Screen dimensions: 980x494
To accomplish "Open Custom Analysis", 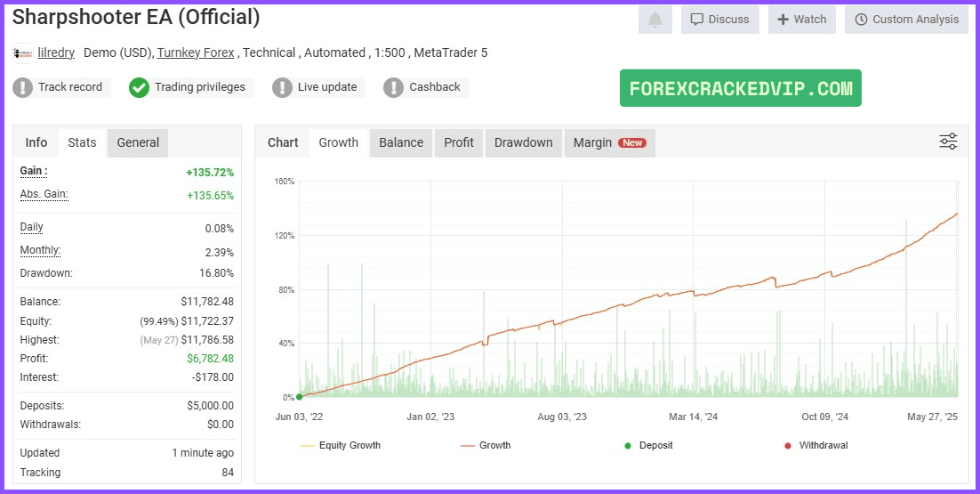I will click(906, 20).
